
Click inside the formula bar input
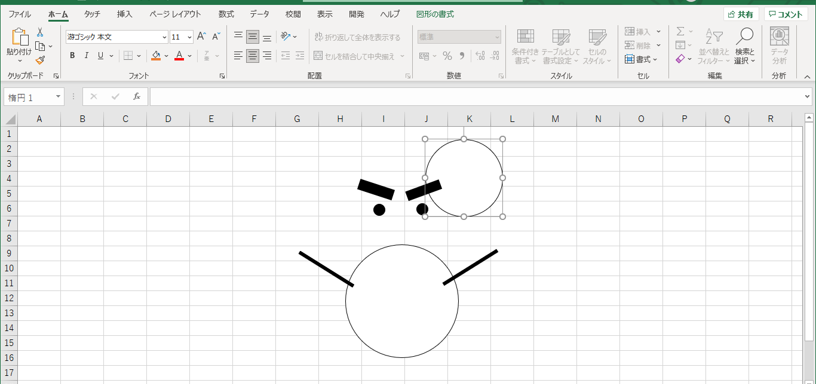[476, 97]
